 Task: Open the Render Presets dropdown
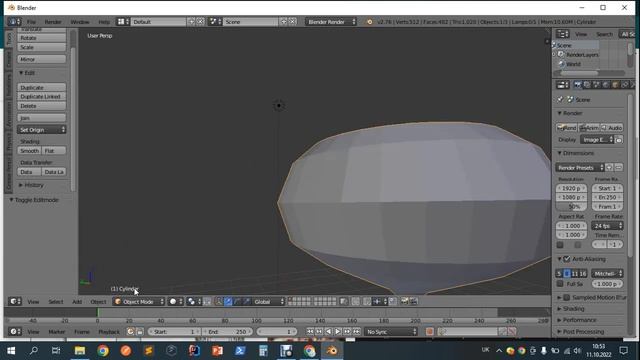[580, 168]
